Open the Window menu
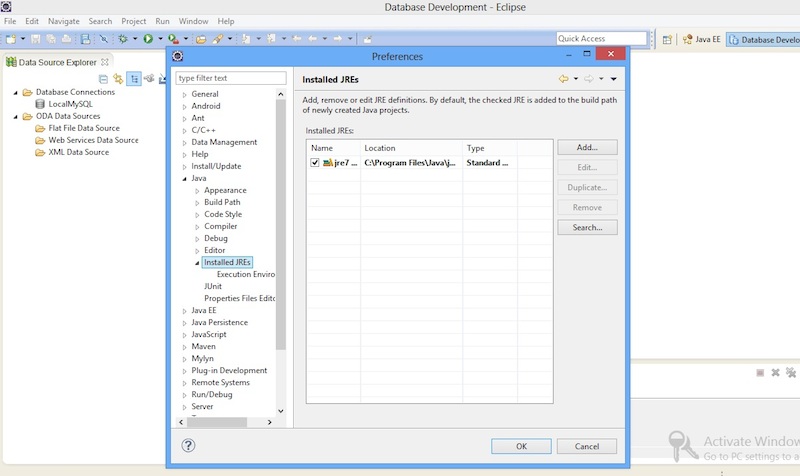 (193, 21)
